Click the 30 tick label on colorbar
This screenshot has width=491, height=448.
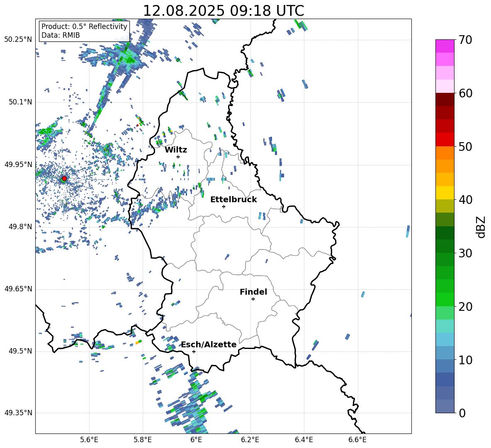(x=465, y=253)
